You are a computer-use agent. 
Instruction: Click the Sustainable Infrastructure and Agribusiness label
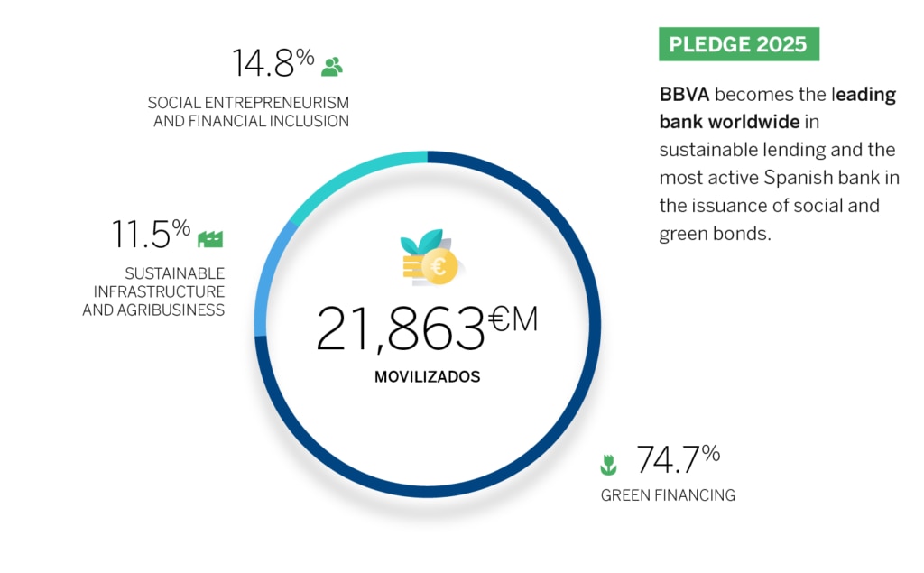[153, 291]
